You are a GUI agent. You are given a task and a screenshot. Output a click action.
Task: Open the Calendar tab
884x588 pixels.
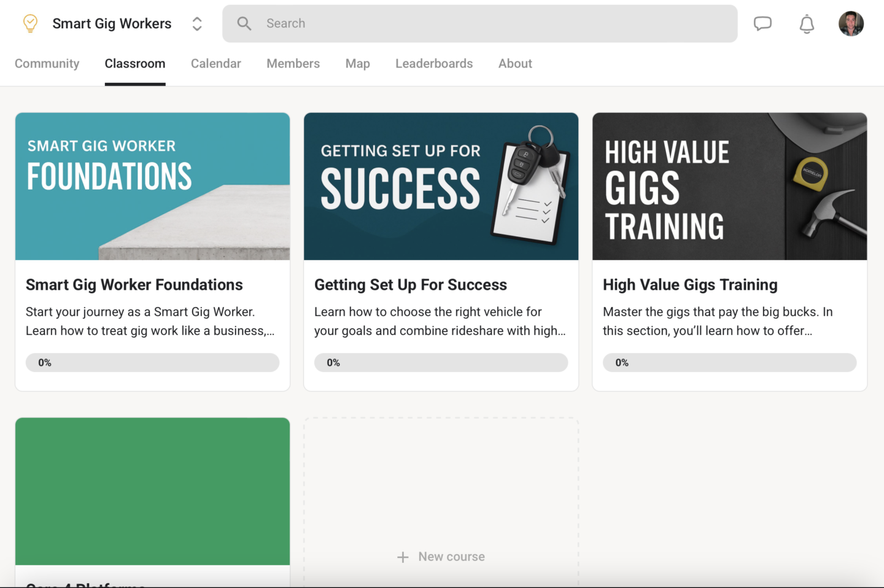click(215, 63)
